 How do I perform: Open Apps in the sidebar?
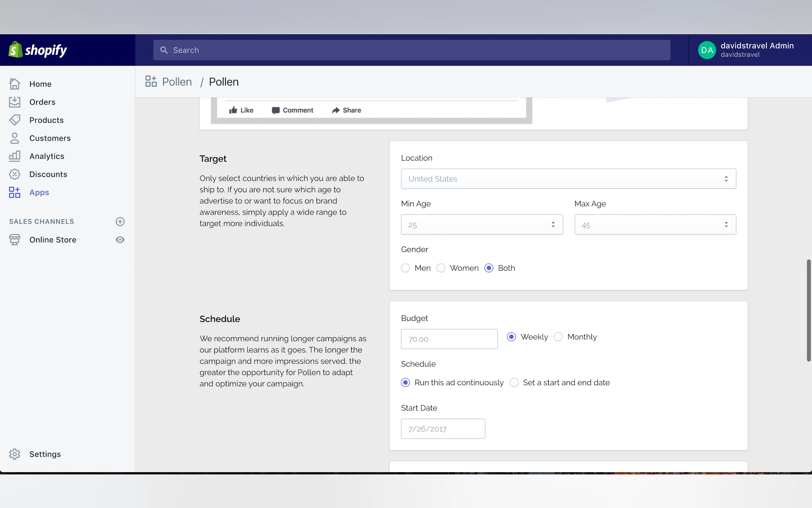pyautogui.click(x=39, y=193)
